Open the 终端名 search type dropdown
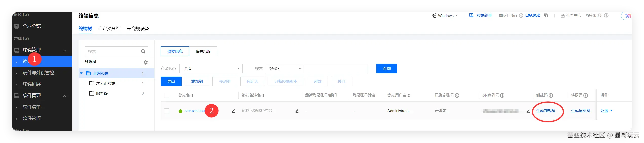This screenshot has width=644, height=143. click(285, 69)
